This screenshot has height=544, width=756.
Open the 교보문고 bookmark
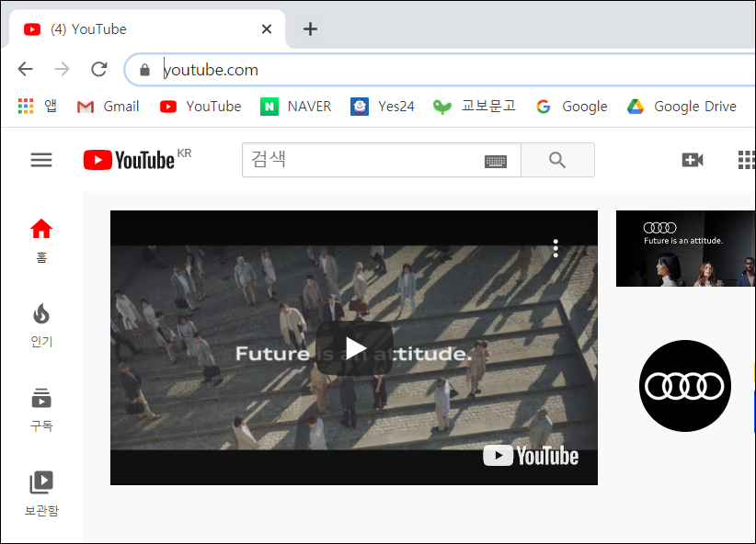474,106
